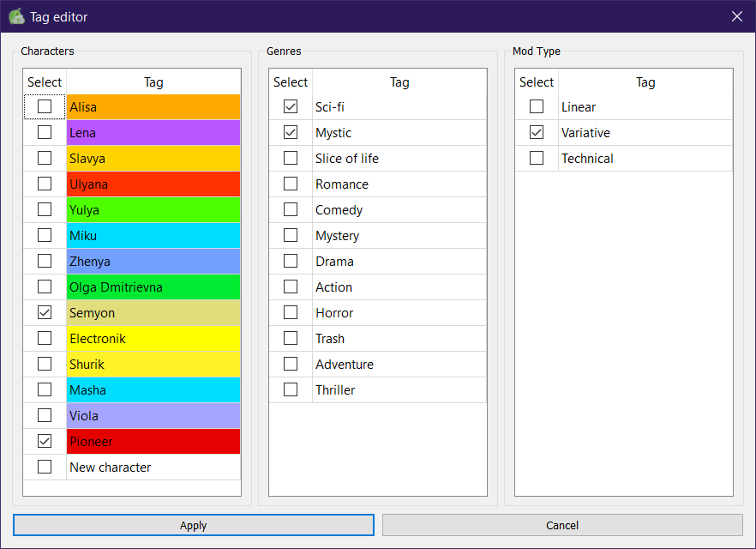Image resolution: width=756 pixels, height=549 pixels.
Task: Select the purple Lena tag cell
Action: pos(153,133)
